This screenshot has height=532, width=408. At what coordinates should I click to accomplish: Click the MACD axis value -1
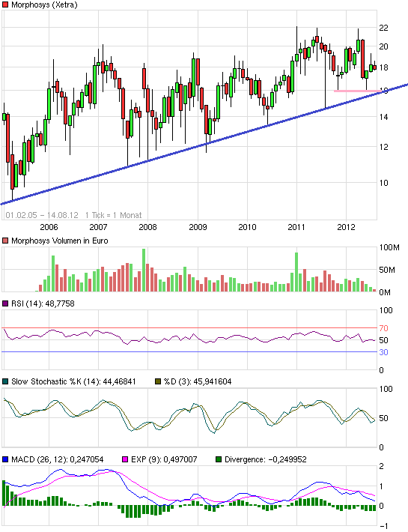tap(383, 526)
